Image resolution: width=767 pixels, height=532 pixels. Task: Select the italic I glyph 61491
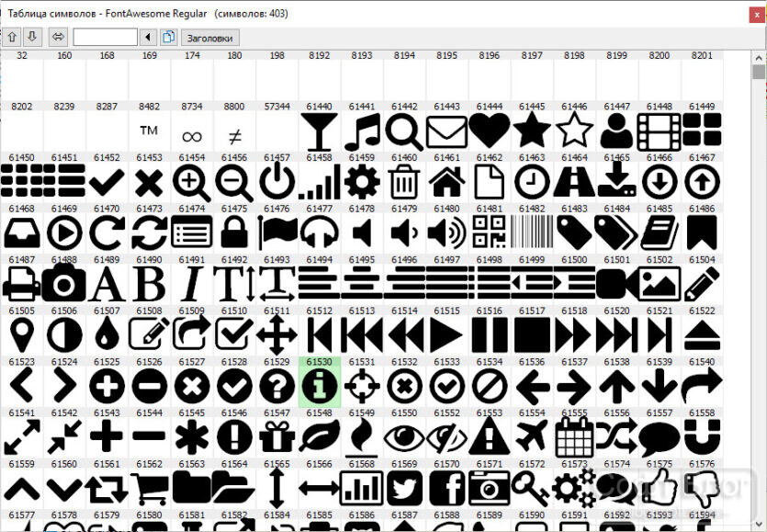pos(192,284)
